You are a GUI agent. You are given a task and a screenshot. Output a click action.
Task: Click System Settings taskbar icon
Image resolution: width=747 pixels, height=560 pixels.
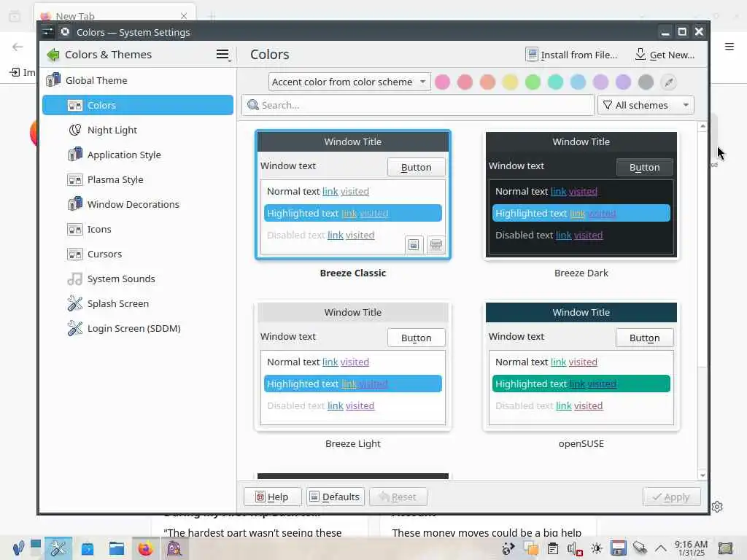(58, 548)
